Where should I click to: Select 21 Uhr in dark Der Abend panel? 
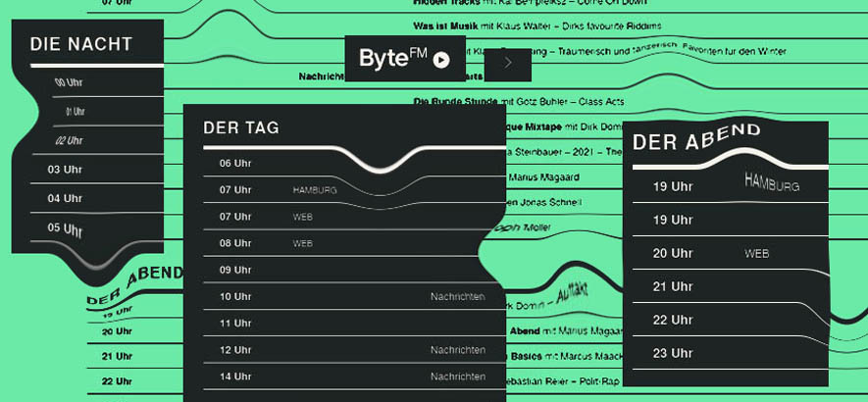pyautogui.click(x=673, y=286)
